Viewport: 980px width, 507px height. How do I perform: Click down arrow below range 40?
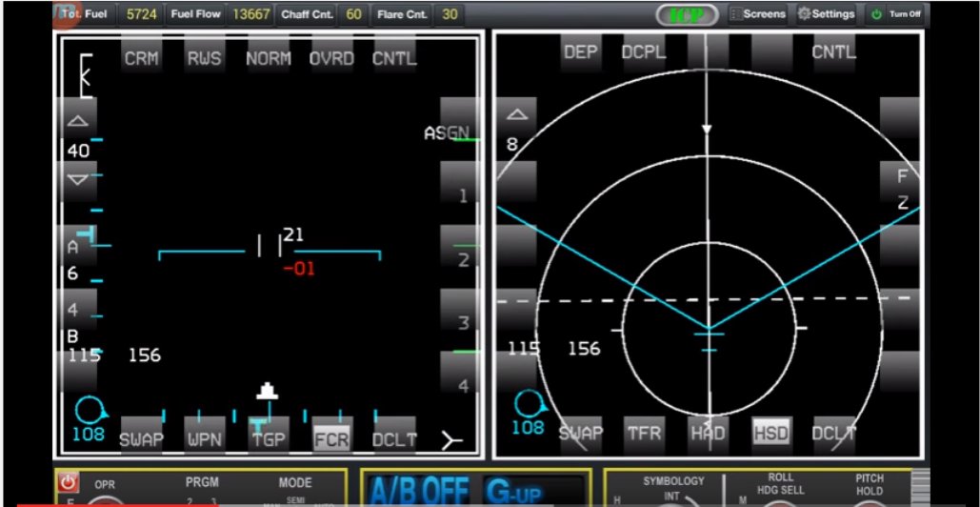click(78, 179)
